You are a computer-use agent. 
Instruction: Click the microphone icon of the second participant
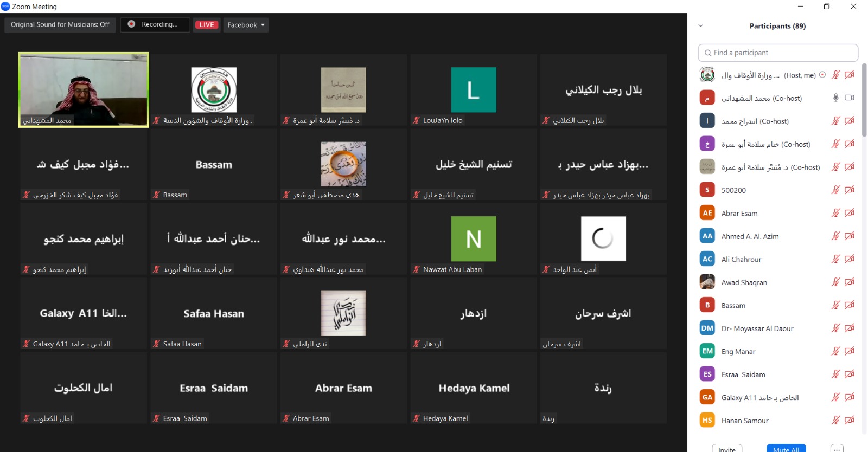(x=835, y=98)
